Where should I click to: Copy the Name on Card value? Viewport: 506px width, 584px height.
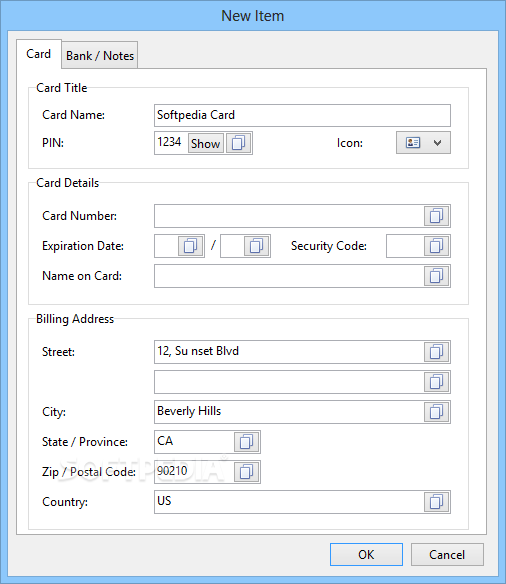[436, 276]
